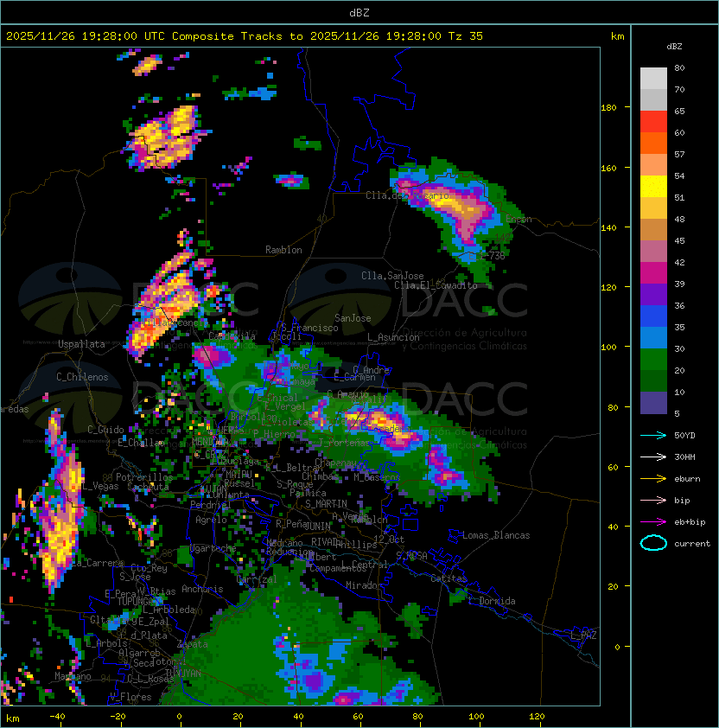This screenshot has width=719, height=728.
Task: Click the 'TUNUYAN' map label
Action: 182,674
